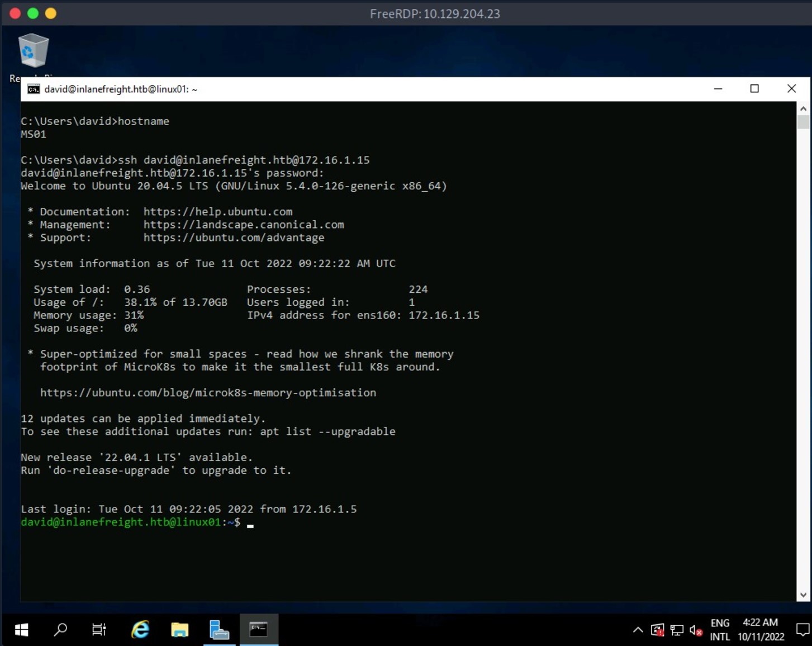Click the 'Memory usage: 31%' entry

(88, 315)
